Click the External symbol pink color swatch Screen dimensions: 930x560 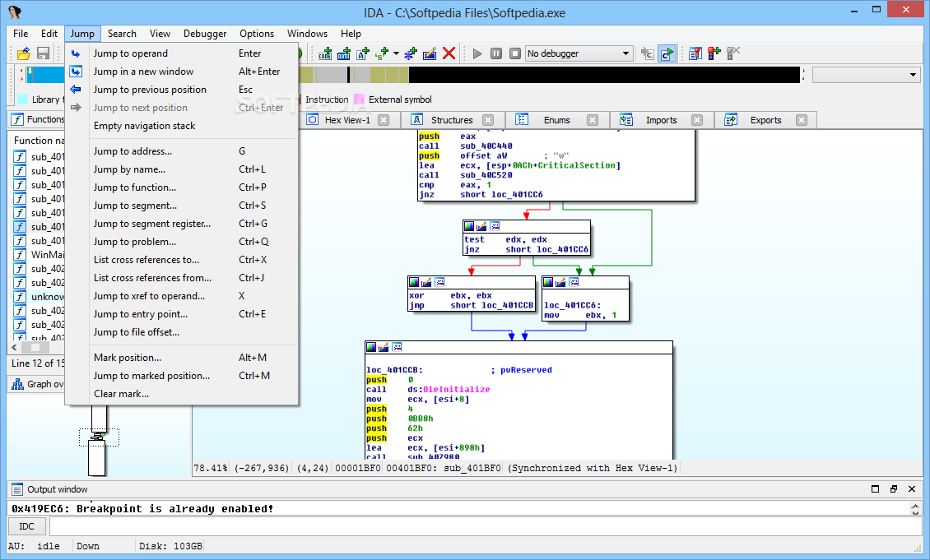(359, 100)
